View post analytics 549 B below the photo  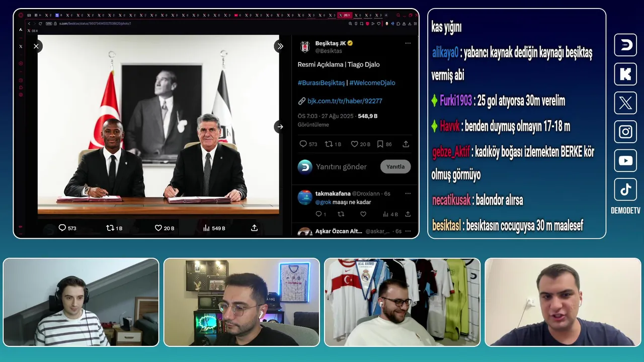click(214, 228)
